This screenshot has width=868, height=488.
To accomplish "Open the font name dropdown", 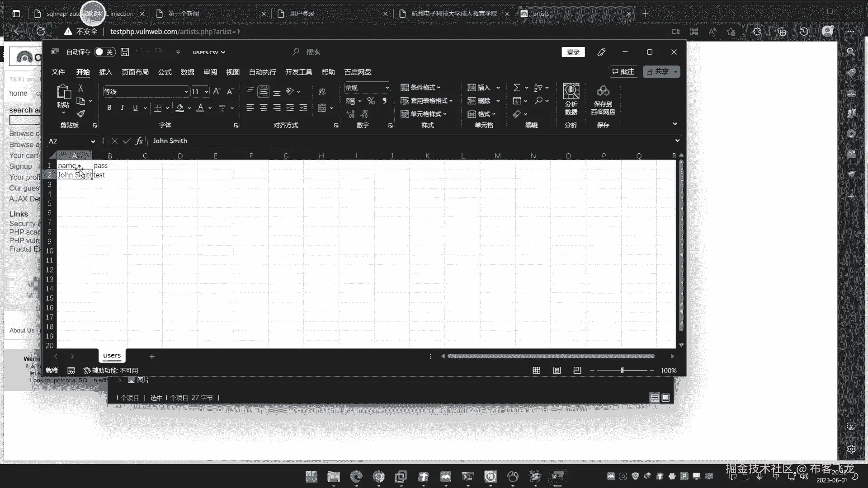I will click(186, 92).
